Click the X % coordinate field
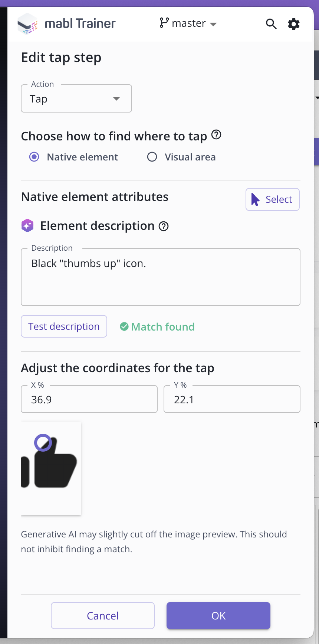The image size is (319, 644). pos(89,399)
